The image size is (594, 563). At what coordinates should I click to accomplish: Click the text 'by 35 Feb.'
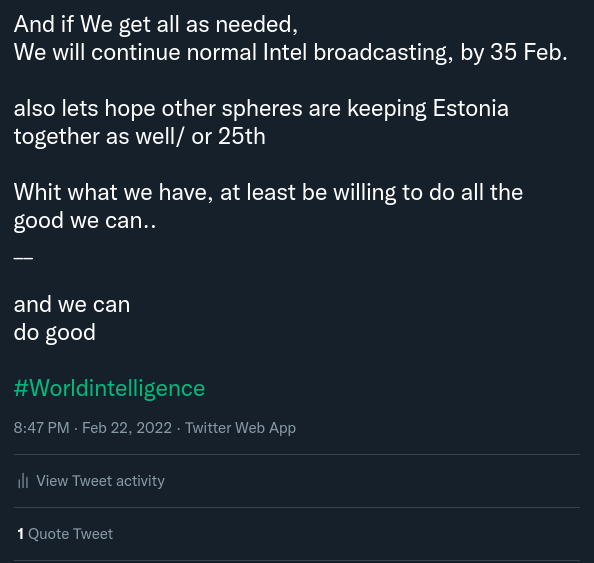coord(514,52)
